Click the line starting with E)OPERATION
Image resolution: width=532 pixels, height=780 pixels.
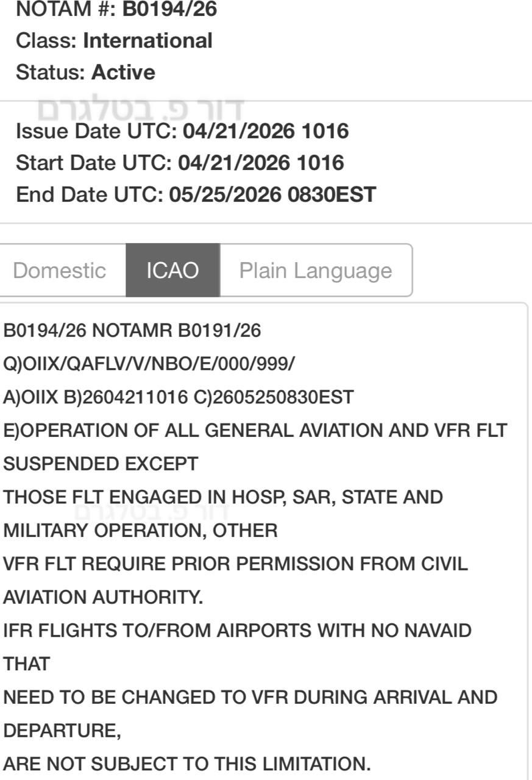coord(255,431)
